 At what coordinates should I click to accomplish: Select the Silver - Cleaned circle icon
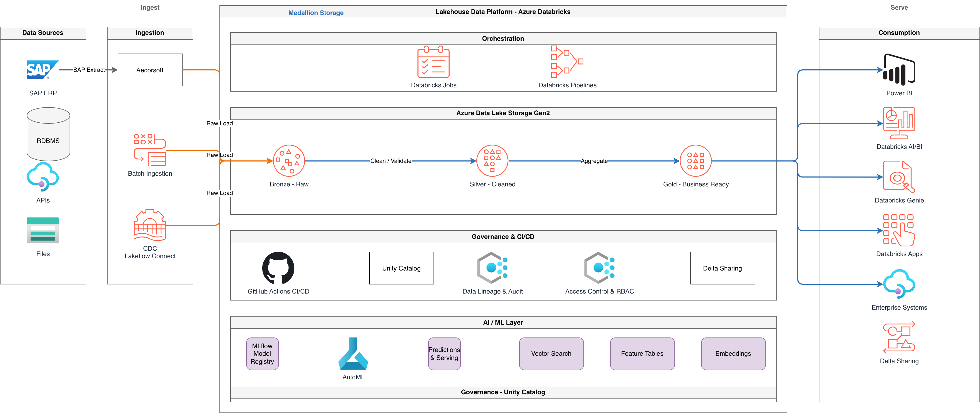tap(492, 161)
